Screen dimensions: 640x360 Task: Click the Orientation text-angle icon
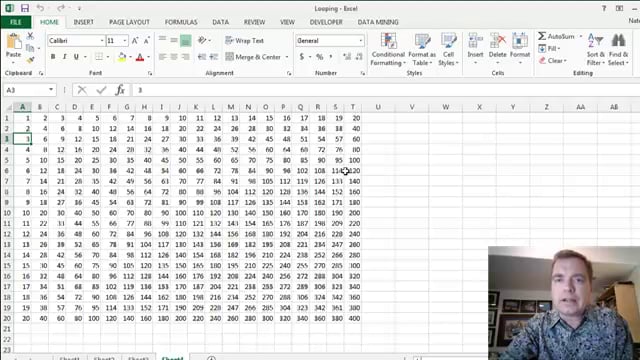click(x=202, y=40)
